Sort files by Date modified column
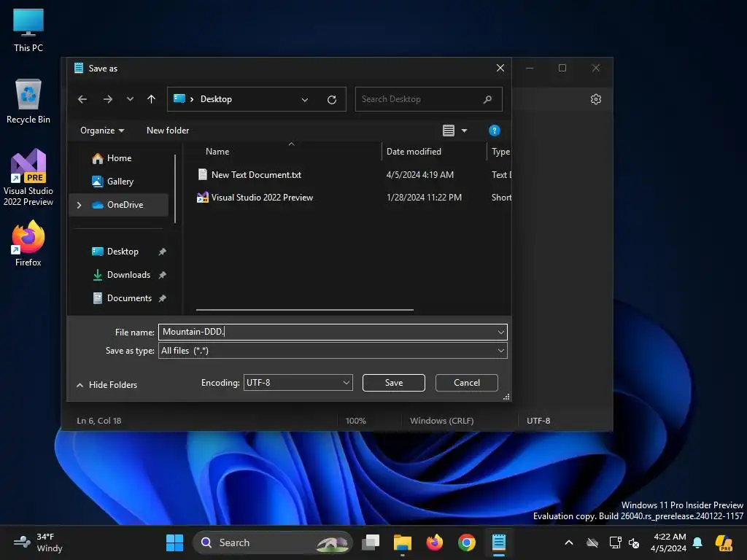 click(x=414, y=152)
